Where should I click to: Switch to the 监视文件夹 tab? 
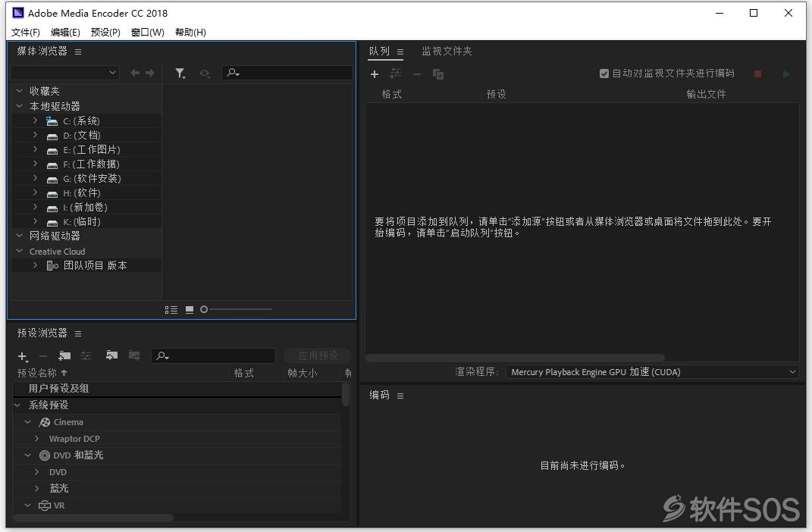447,52
